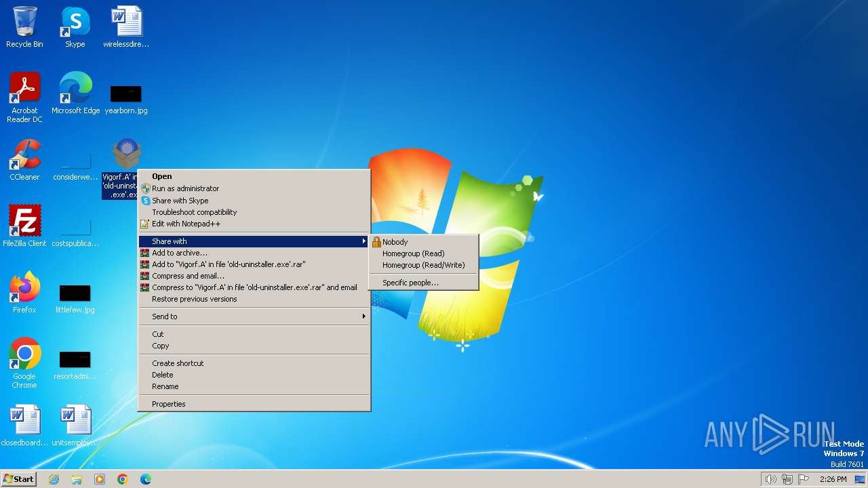868x488 pixels.
Task: Open the 2:26 PM system clock
Action: click(x=833, y=479)
